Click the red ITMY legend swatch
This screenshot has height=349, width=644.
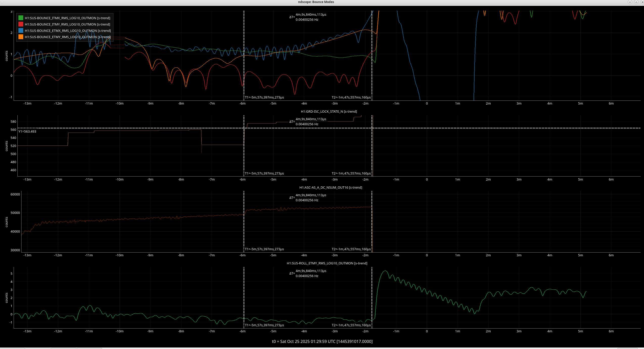coord(21,24)
